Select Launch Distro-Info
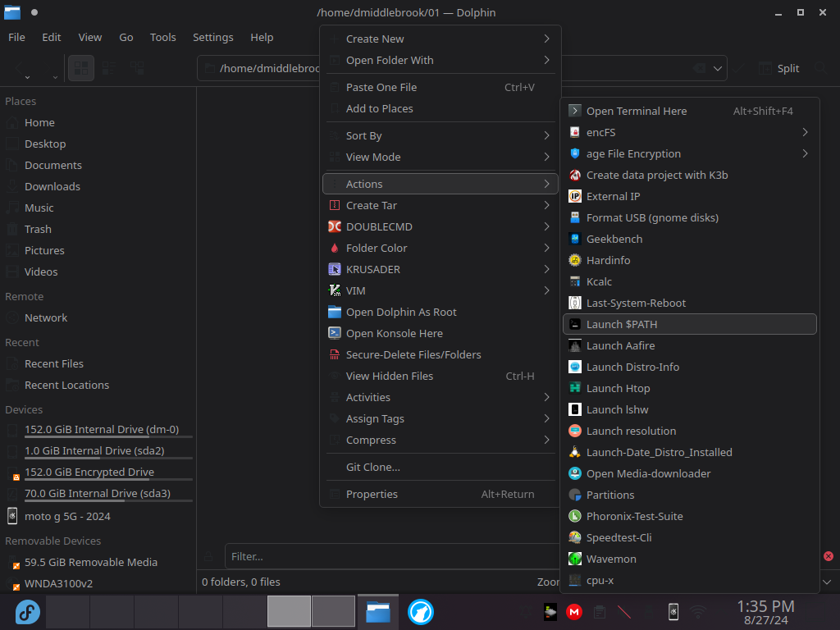The width and height of the screenshot is (840, 630). tap(689, 367)
